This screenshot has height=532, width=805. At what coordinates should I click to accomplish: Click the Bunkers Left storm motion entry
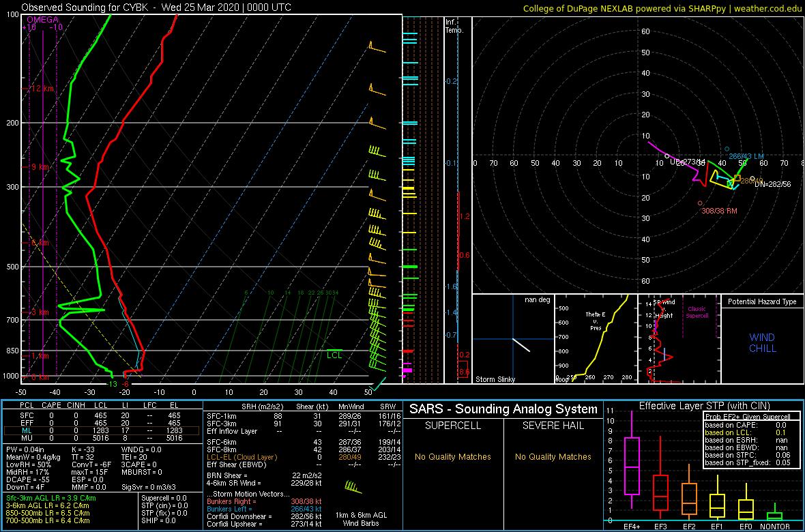[265, 509]
